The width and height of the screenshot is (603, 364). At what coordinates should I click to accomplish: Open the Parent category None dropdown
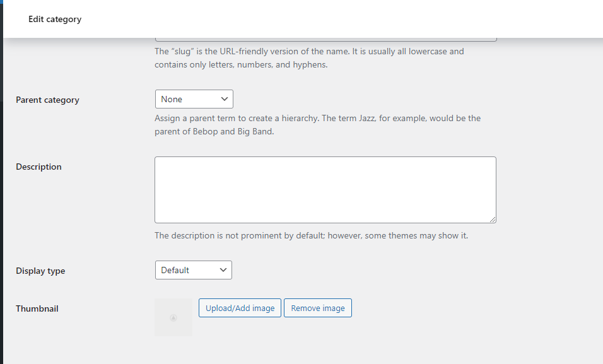coord(194,99)
